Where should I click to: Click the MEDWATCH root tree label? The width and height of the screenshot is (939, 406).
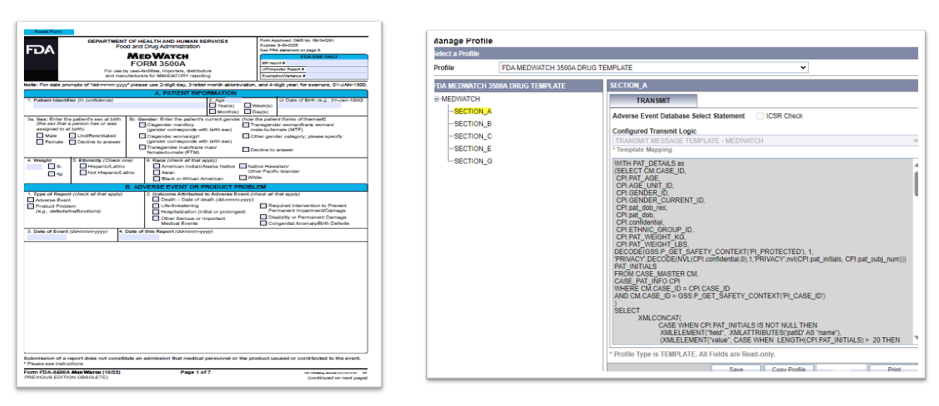click(461, 99)
